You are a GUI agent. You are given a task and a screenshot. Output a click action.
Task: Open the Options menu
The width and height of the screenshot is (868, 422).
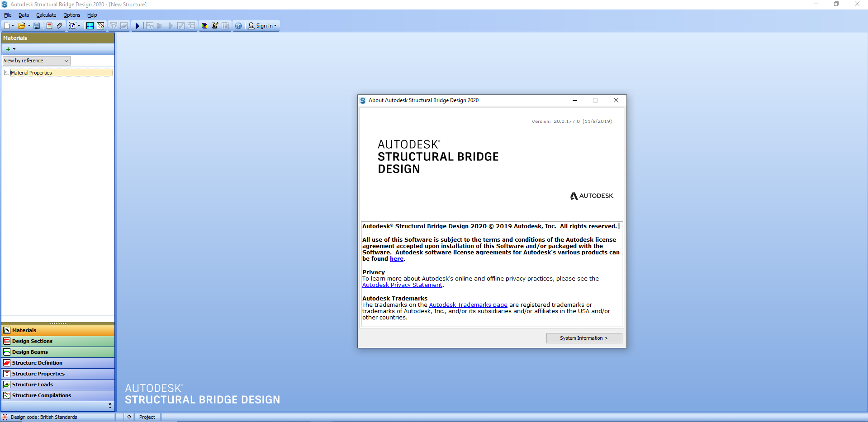point(71,15)
